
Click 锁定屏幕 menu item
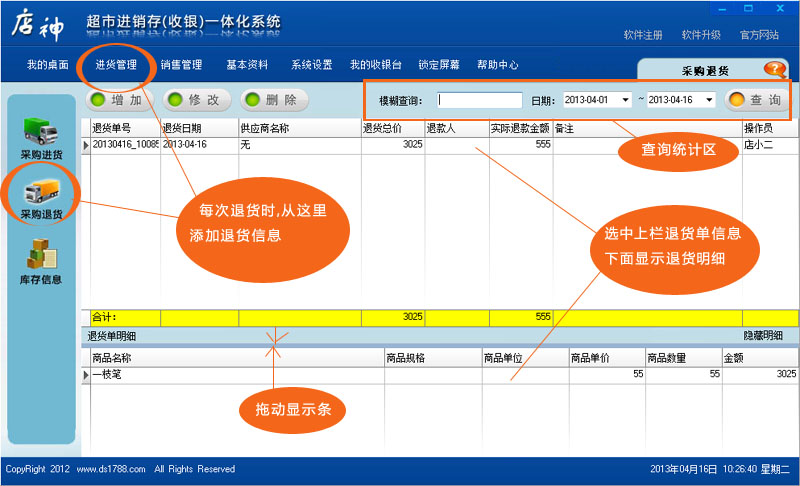click(x=439, y=65)
